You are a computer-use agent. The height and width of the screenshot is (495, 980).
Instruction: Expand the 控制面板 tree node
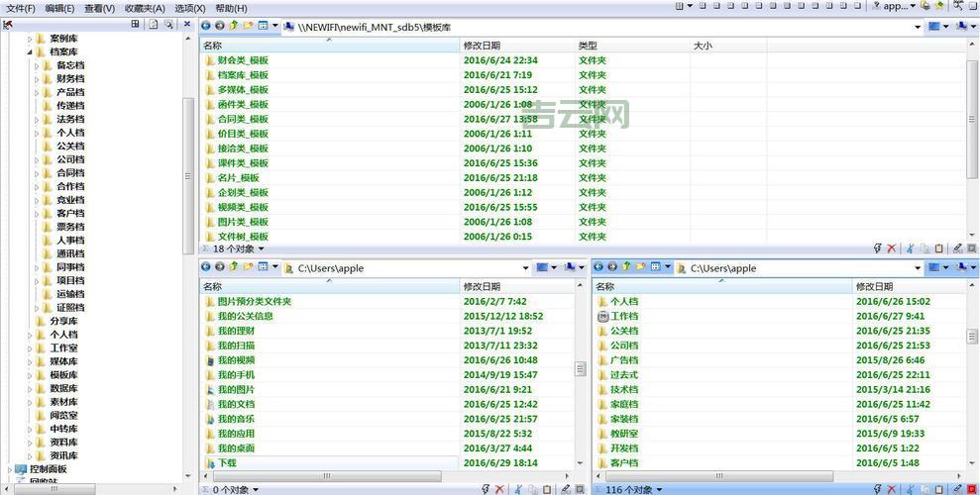point(10,469)
